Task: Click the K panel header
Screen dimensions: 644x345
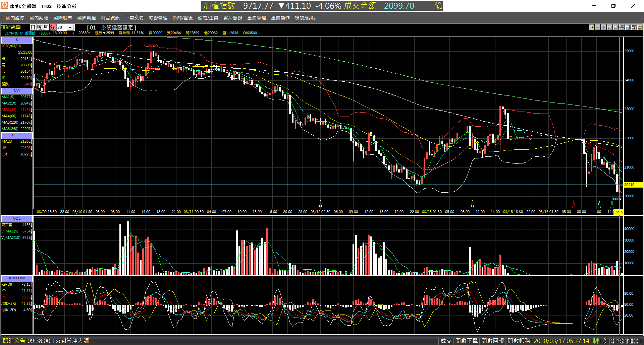Action: tap(17, 40)
